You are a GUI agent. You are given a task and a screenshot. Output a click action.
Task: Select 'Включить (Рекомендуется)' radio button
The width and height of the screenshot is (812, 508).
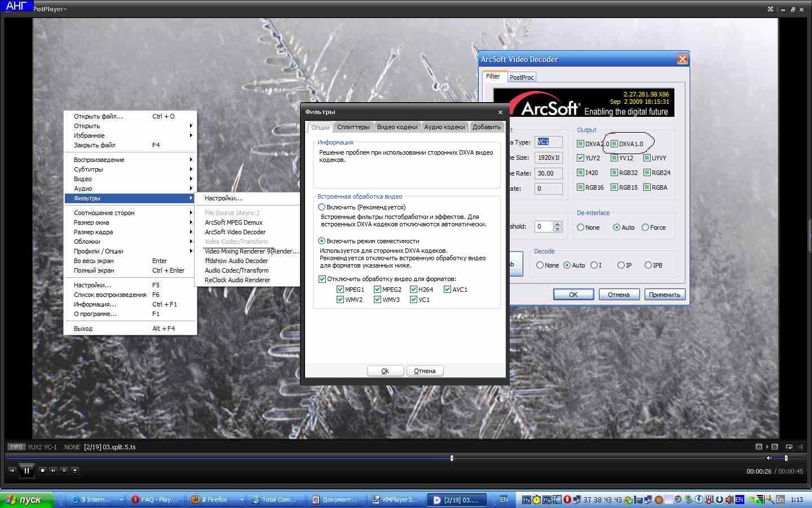coord(321,207)
